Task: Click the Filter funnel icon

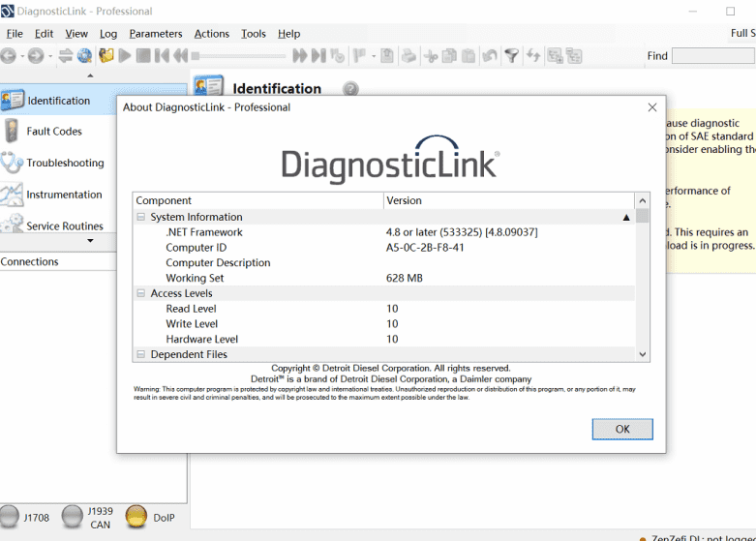Action: 511,56
